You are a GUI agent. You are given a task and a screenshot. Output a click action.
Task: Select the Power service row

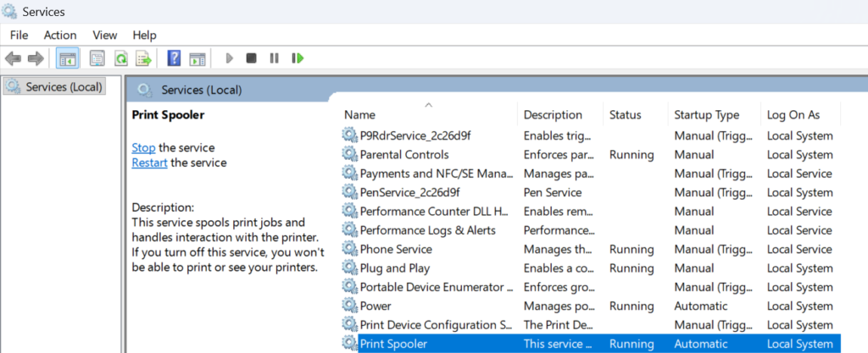(591, 306)
